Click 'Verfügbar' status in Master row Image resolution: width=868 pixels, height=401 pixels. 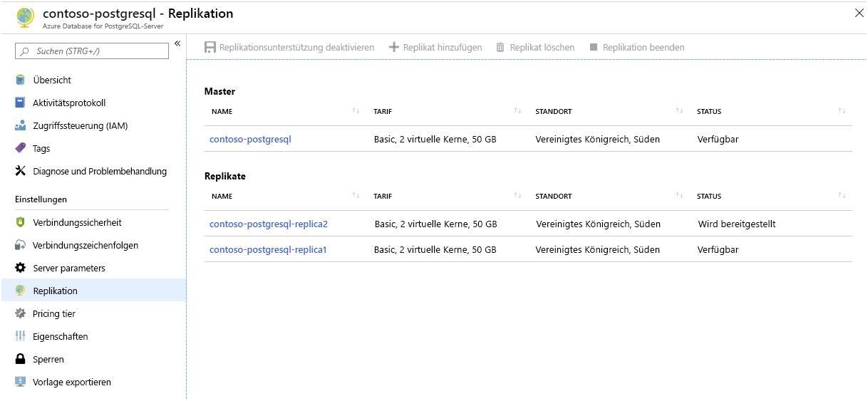718,139
